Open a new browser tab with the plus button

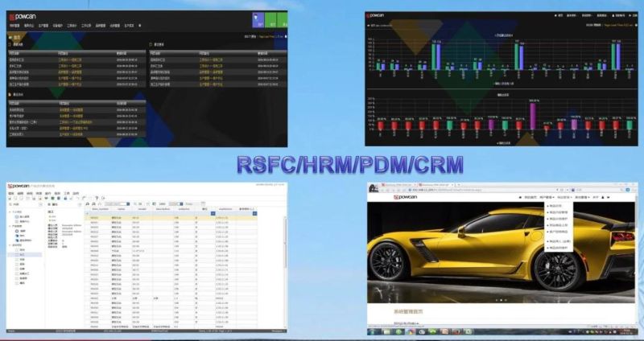458,185
